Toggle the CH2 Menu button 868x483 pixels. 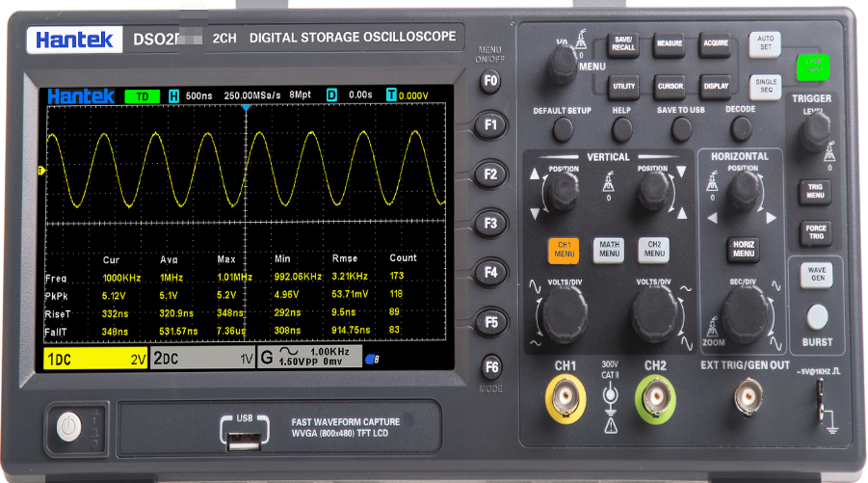[x=654, y=250]
